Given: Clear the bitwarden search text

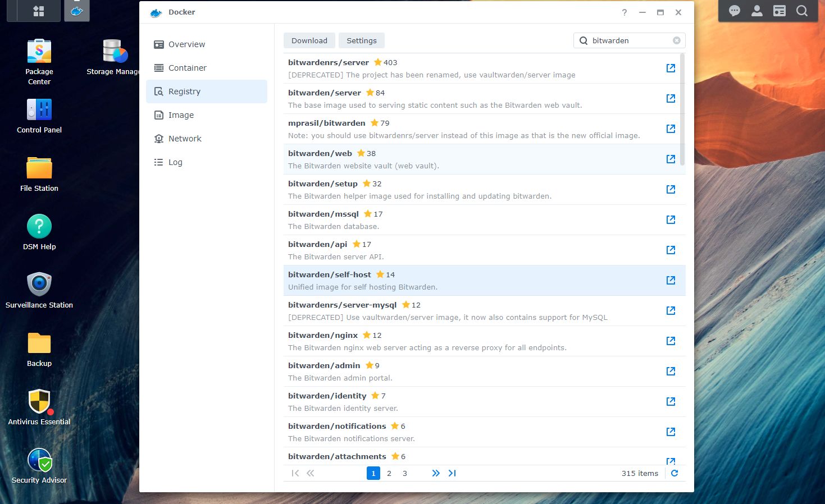Looking at the screenshot, I should click(677, 40).
